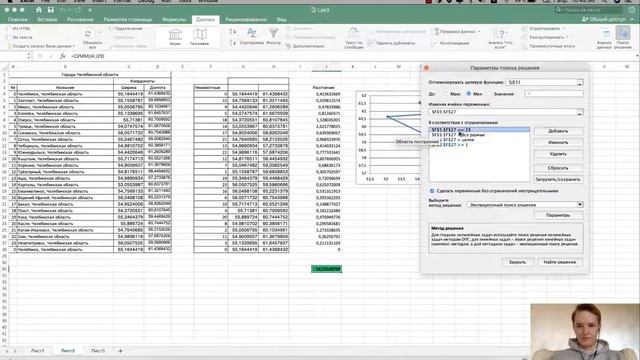Click the Добавить constraint button
The image size is (640, 360).
coord(558,131)
